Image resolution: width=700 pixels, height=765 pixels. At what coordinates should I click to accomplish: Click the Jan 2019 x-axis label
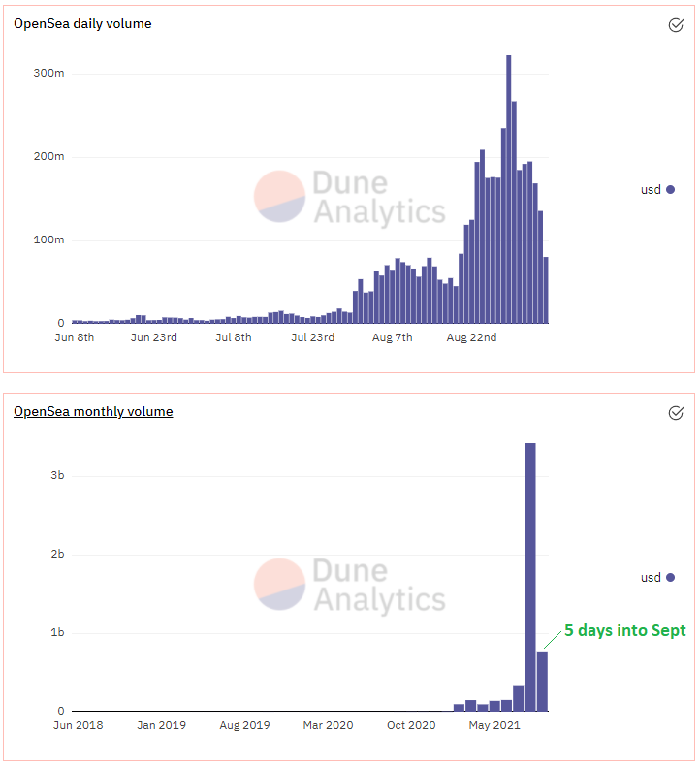click(162, 725)
